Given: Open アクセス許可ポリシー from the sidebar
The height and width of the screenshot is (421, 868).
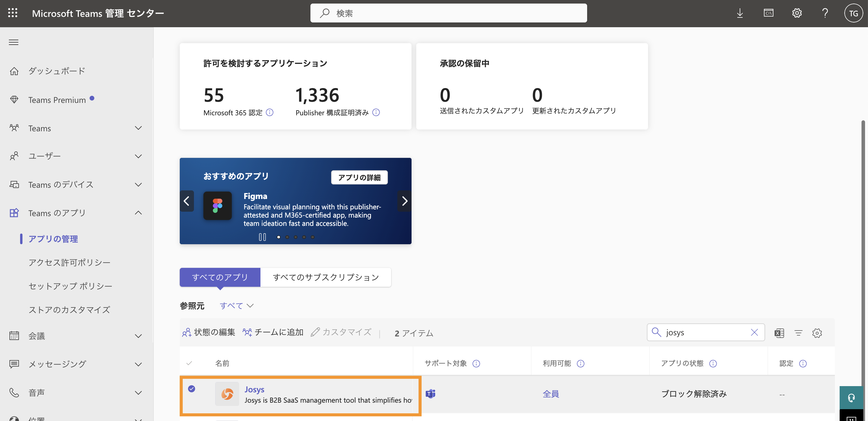Looking at the screenshot, I should 69,262.
